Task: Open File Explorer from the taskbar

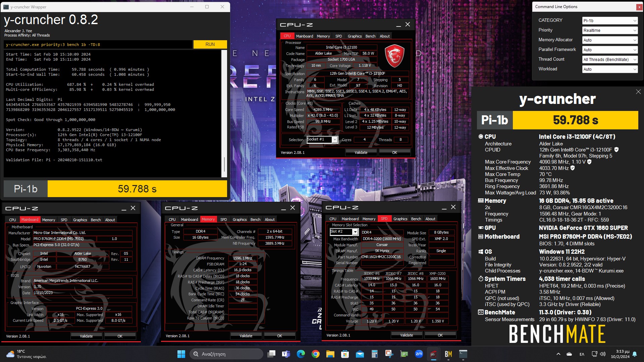Action: pyautogui.click(x=330, y=354)
